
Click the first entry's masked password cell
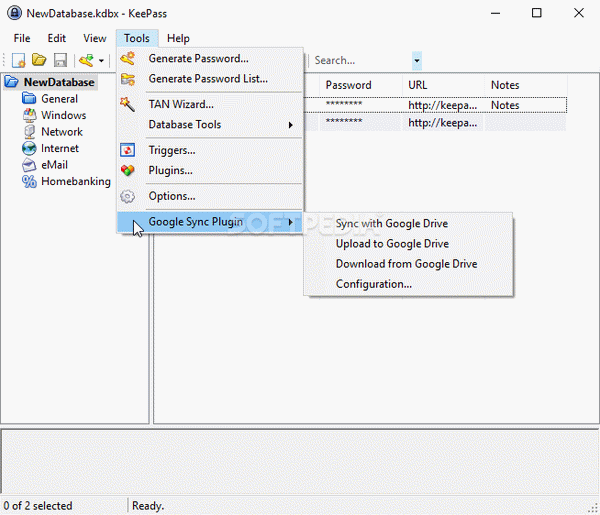(x=360, y=105)
